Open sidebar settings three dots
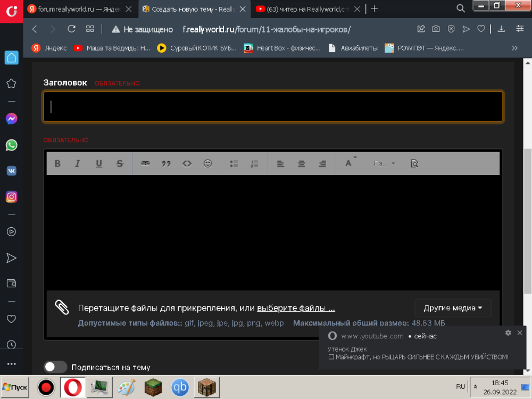This screenshot has height=399, width=532. 12,364
